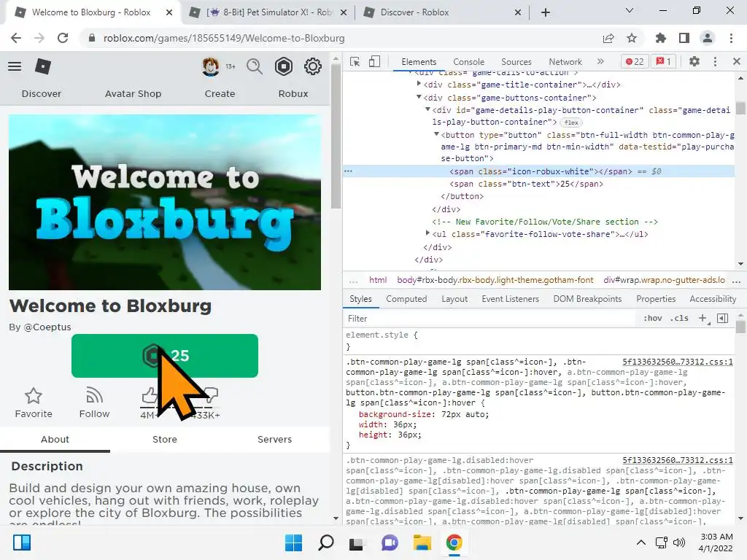
Task: Toggle Chrome side panel icon
Action: coord(684,38)
